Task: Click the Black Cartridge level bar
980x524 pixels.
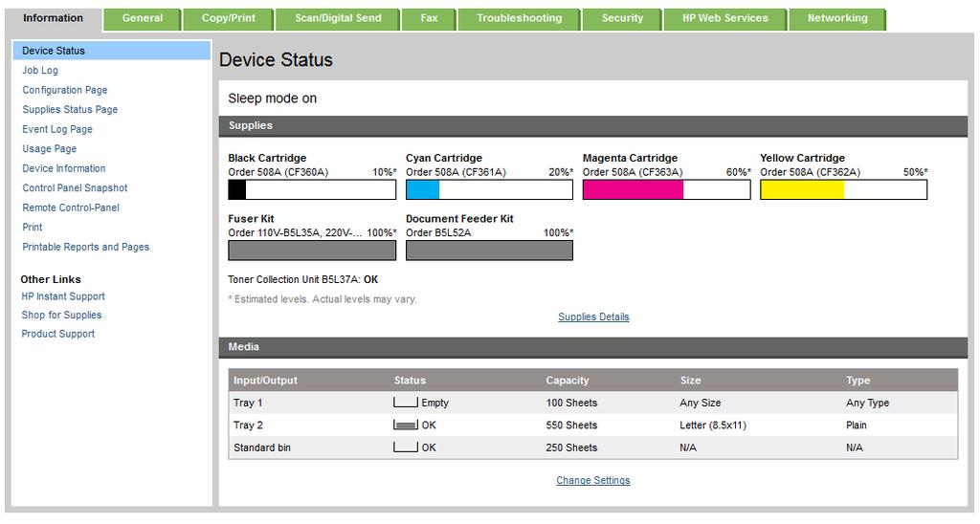Action: [x=312, y=190]
